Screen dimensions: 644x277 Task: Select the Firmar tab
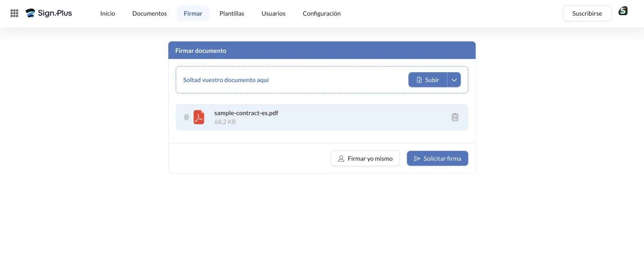coord(193,13)
